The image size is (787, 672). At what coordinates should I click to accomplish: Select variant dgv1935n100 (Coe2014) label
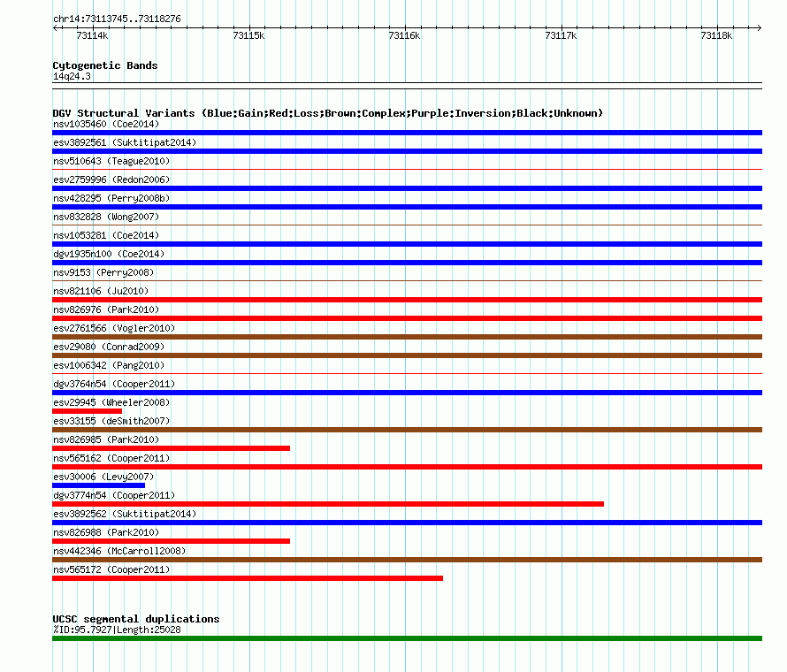click(109, 254)
